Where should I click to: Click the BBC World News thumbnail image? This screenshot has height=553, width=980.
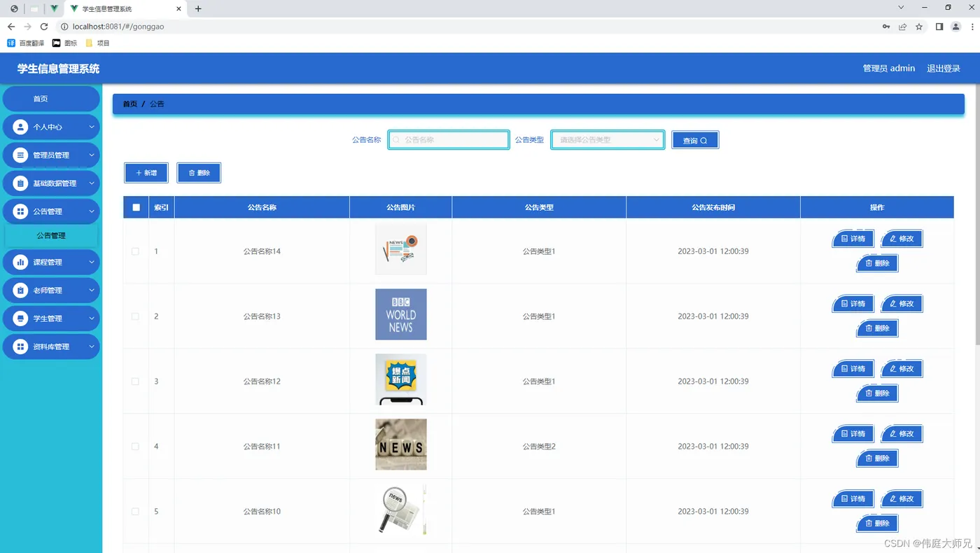(x=400, y=314)
